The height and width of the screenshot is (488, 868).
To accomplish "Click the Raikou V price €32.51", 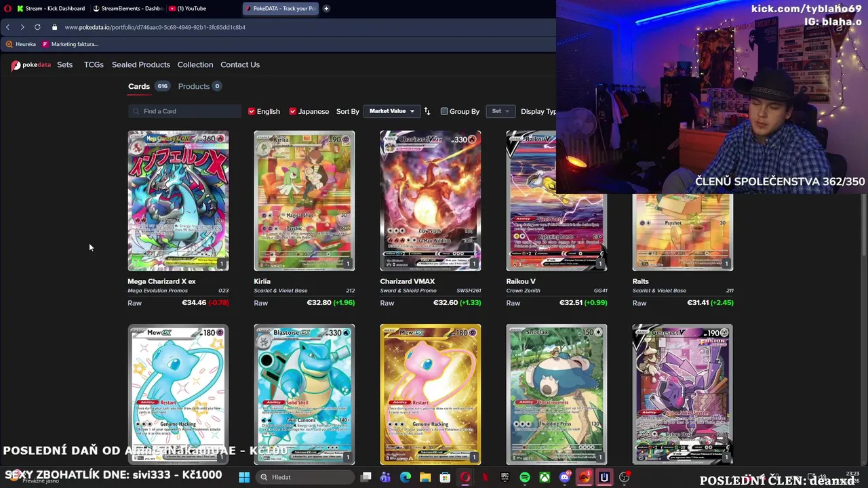I will 571,303.
